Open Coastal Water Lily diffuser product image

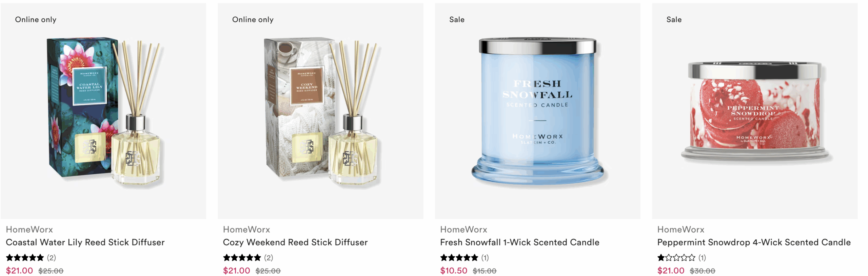103,111
